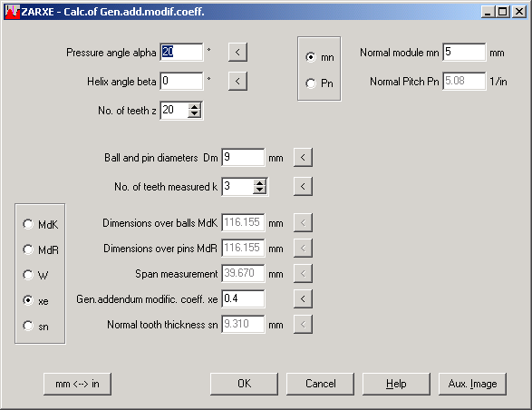Open Help for this dialog

(x=396, y=384)
